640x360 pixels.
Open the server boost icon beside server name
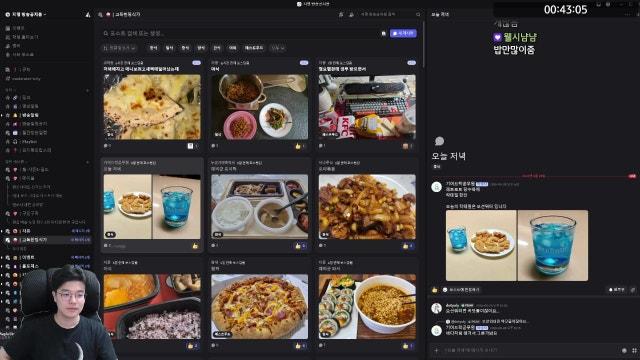(88, 15)
